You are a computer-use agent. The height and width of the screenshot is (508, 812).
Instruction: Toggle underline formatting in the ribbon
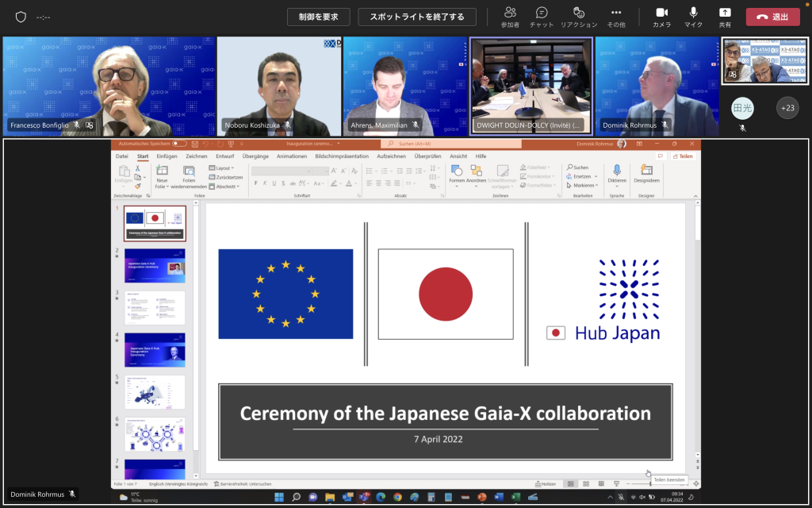[x=274, y=183]
